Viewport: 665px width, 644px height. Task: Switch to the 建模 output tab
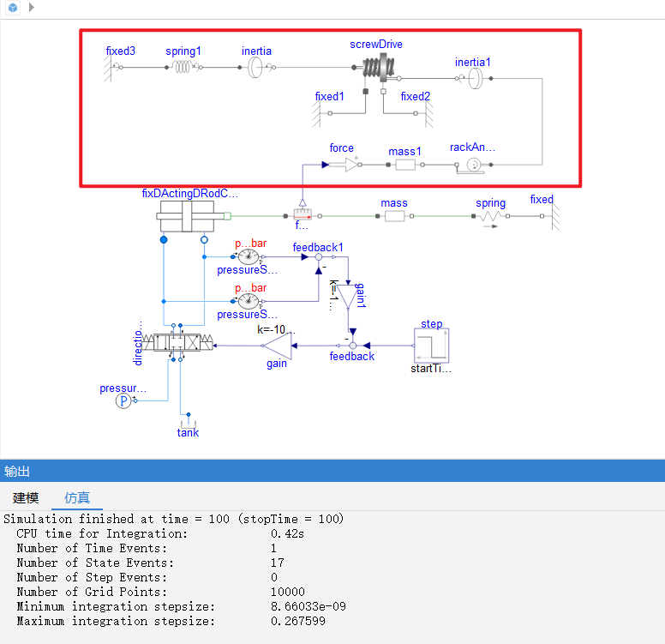coord(26,497)
